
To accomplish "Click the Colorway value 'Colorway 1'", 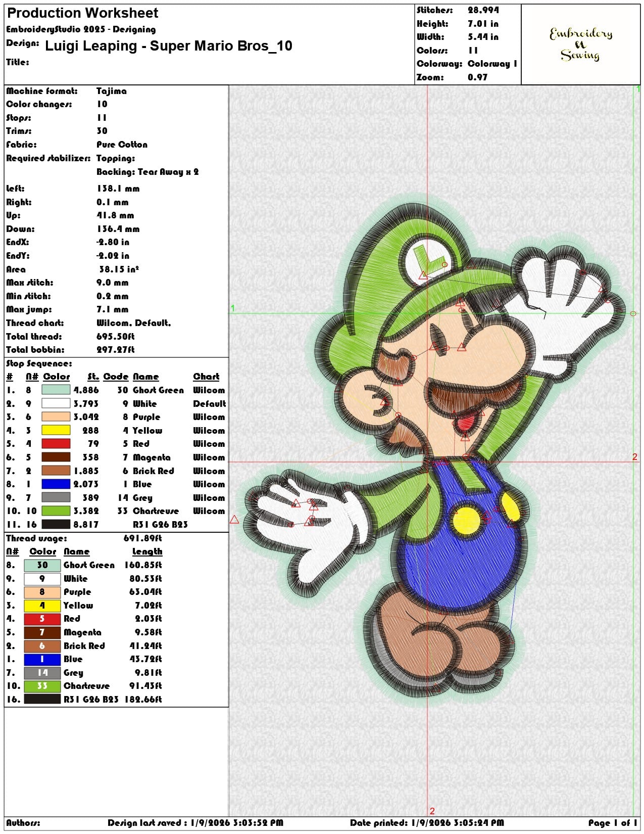I will pyautogui.click(x=492, y=64).
